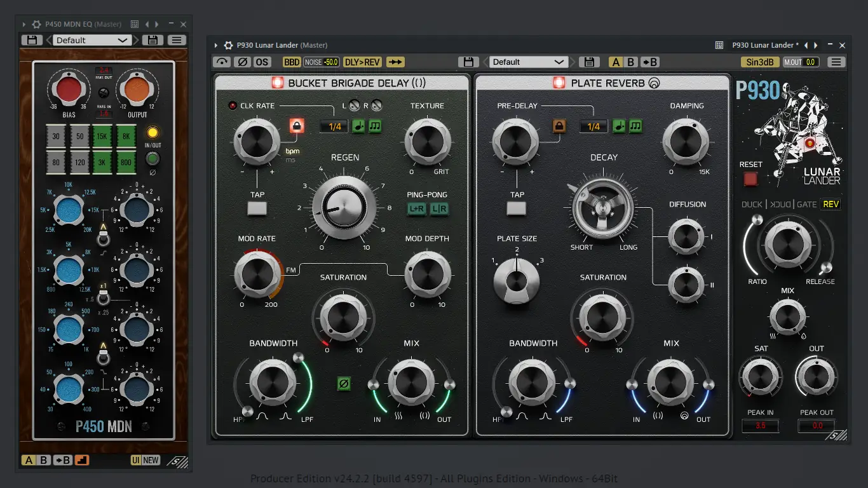The image size is (868, 488).
Task: Toggle the Plate Reverb power button
Action: click(x=559, y=83)
